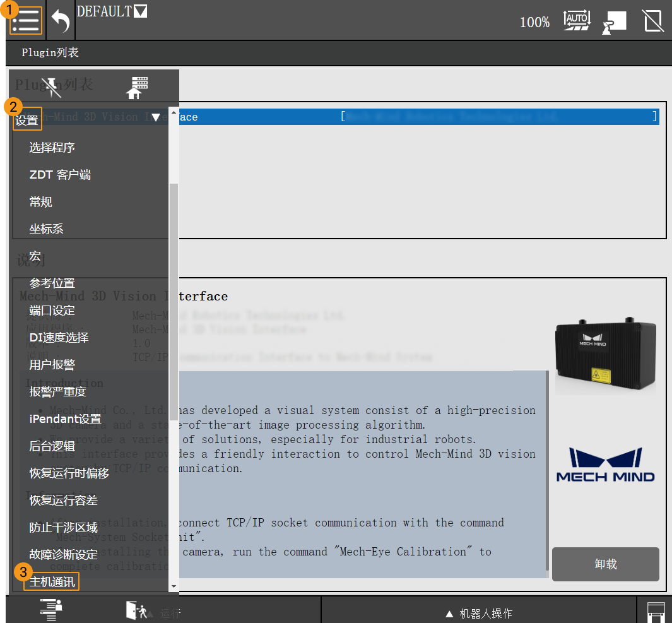Expand the 机器人操作 panel

pos(478,614)
